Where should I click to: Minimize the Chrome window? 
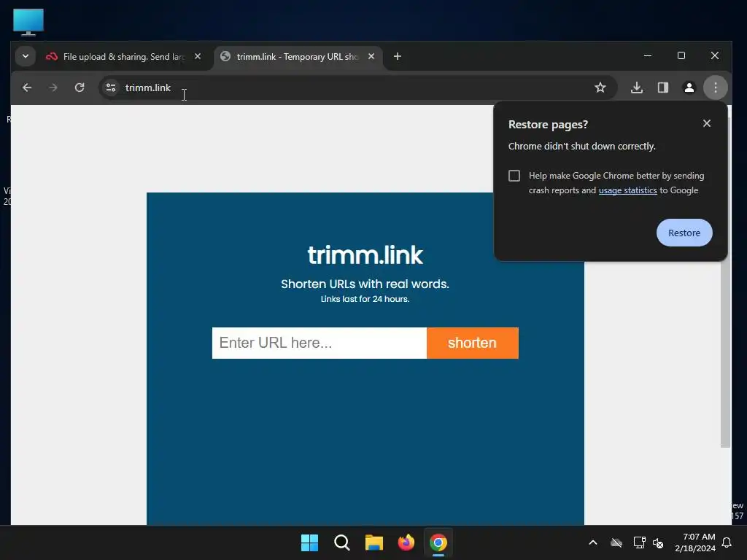click(648, 55)
